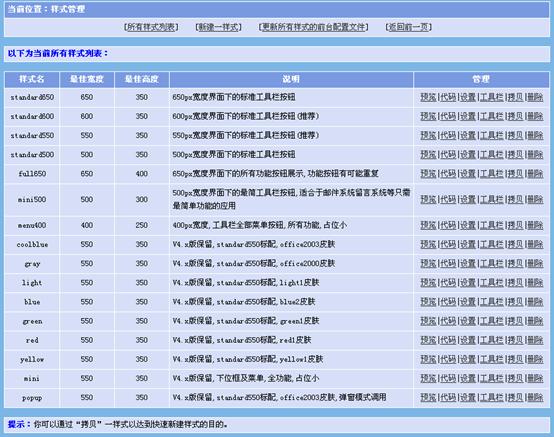Open the 所有样式列表 link
Image resolution: width=554 pixels, height=437 pixels.
point(151,27)
